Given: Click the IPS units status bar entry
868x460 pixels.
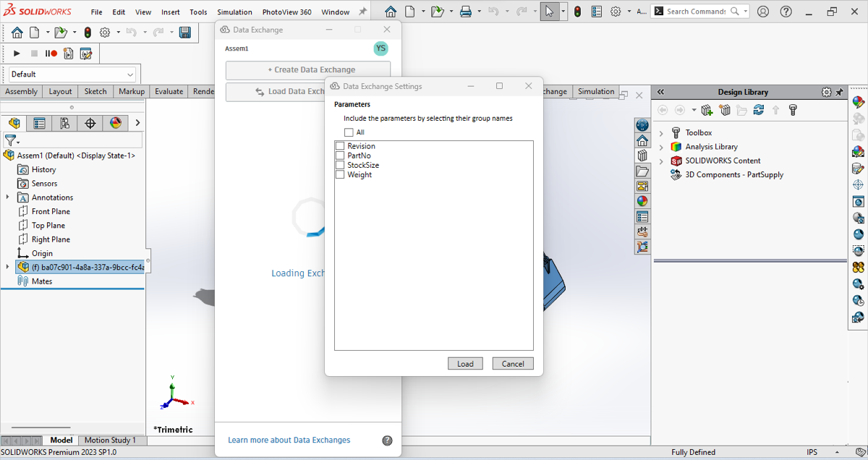Looking at the screenshot, I should pyautogui.click(x=812, y=452).
